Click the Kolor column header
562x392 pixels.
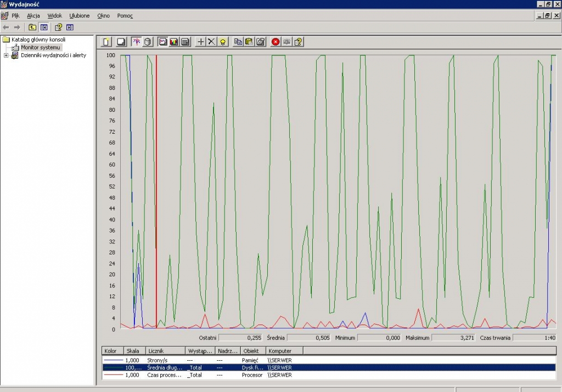[113, 351]
